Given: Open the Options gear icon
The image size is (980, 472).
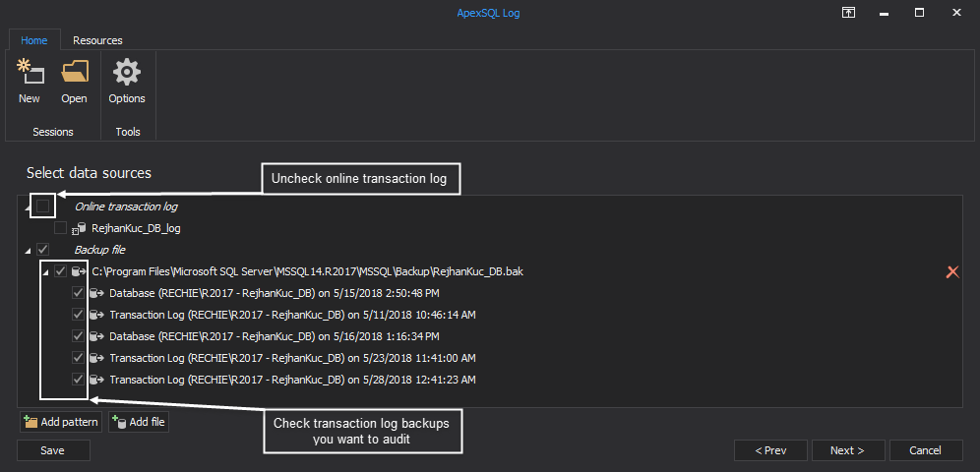Looking at the screenshot, I should click(126, 72).
